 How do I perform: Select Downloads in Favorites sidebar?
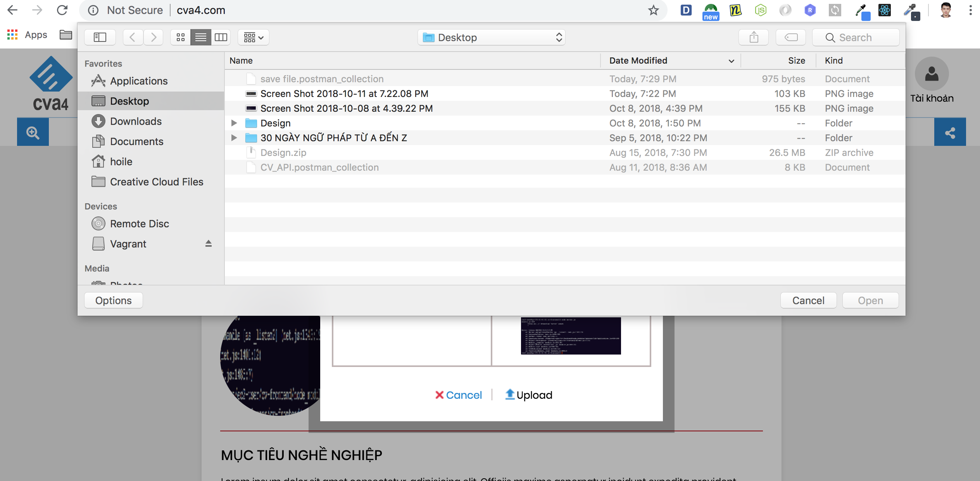[x=136, y=121]
